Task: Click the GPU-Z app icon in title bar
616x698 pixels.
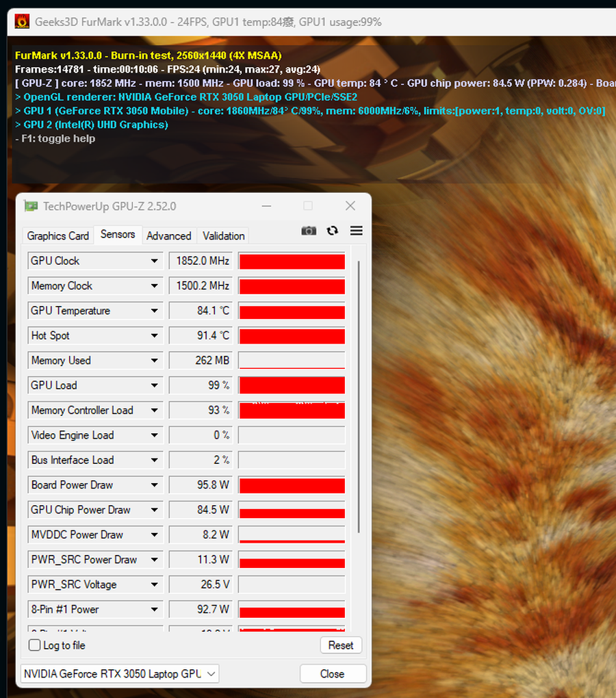Action: tap(31, 206)
